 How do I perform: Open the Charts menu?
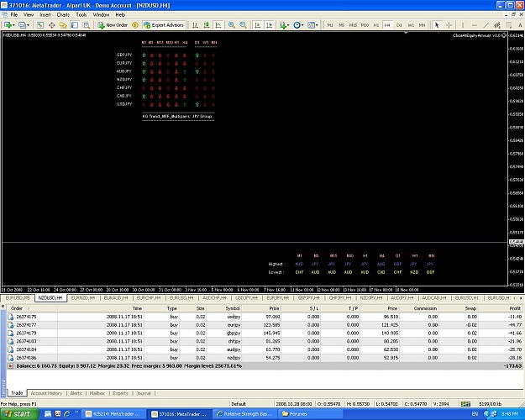(63, 15)
